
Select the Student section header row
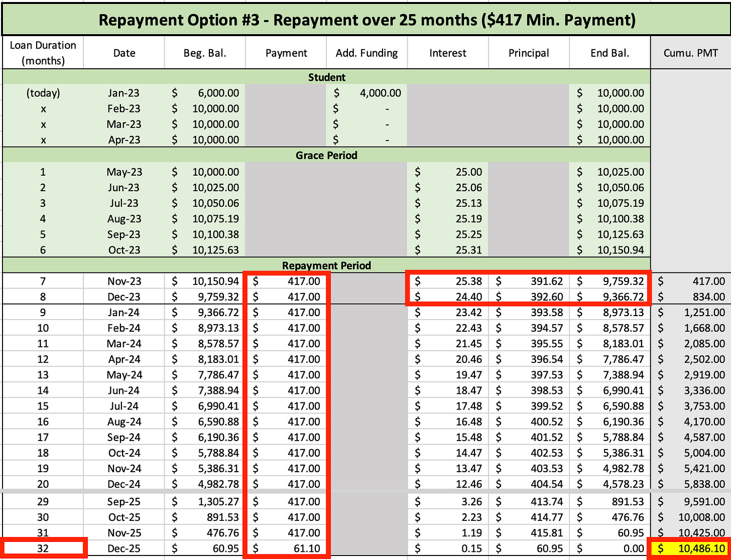click(x=326, y=77)
